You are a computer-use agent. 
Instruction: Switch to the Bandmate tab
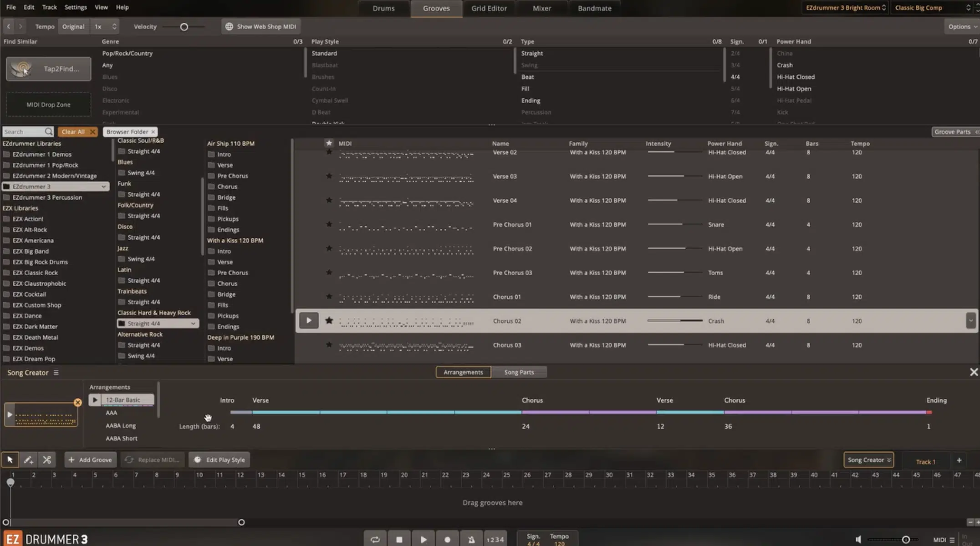coord(595,8)
